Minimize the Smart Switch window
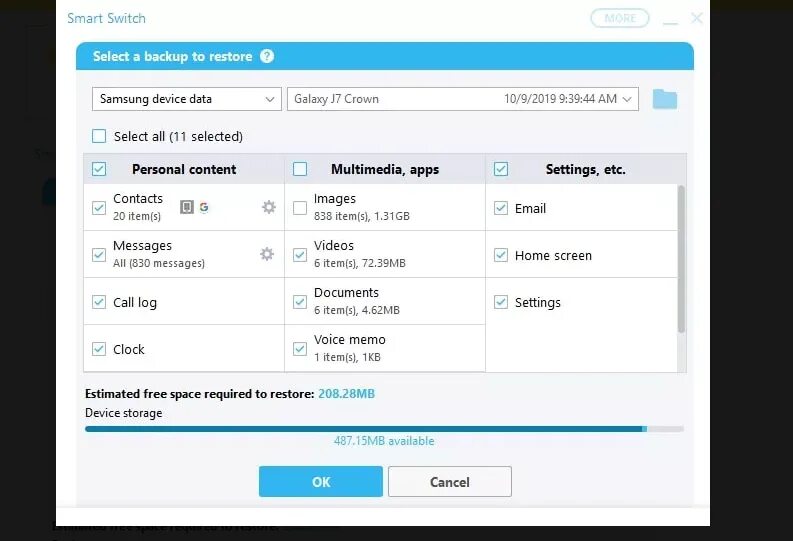The width and height of the screenshot is (793, 541). pyautogui.click(x=670, y=23)
